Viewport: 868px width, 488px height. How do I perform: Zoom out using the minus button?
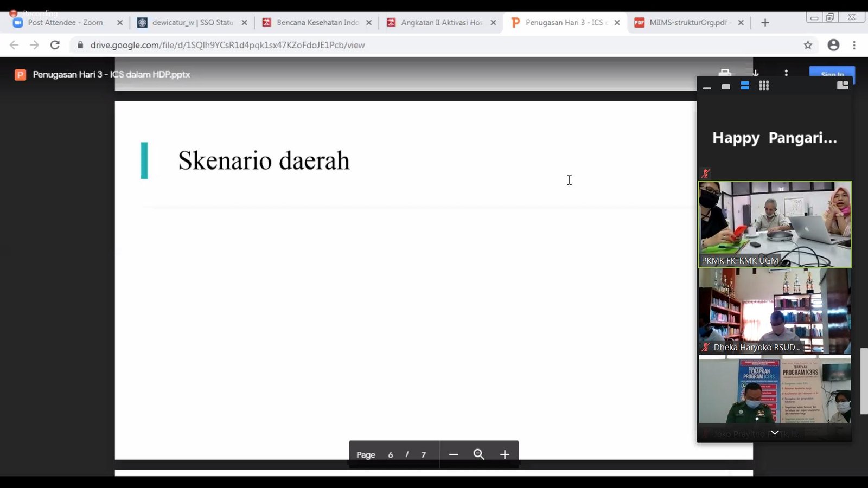(454, 454)
